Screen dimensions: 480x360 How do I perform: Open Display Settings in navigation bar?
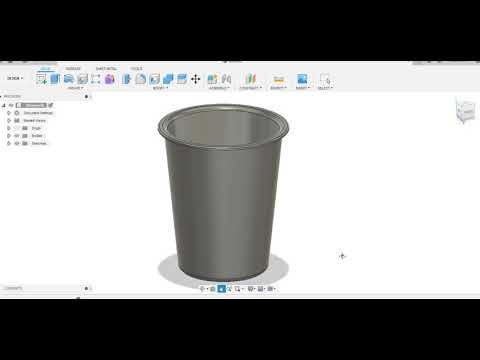point(251,289)
